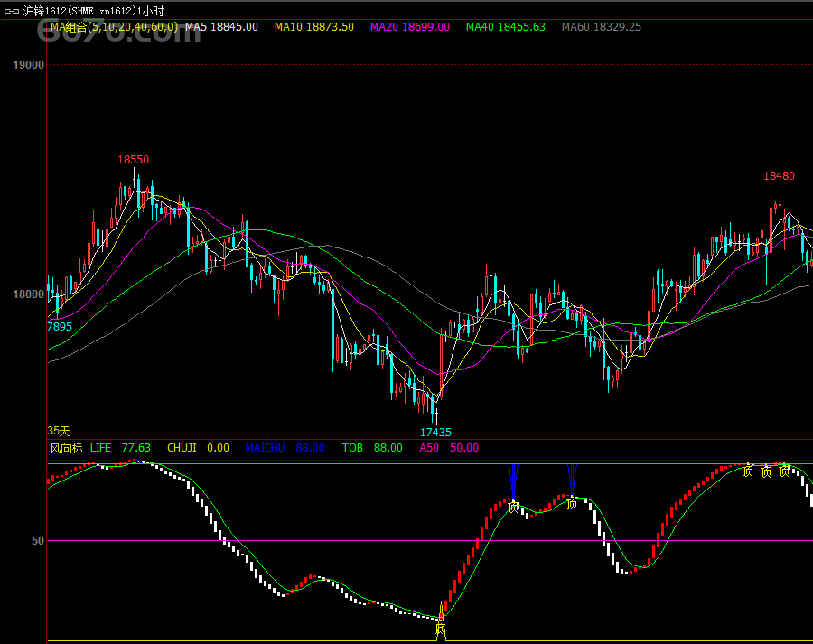Viewport: 813px width, 644px height.
Task: Click the chain link icon beside chart title
Action: pos(12,11)
